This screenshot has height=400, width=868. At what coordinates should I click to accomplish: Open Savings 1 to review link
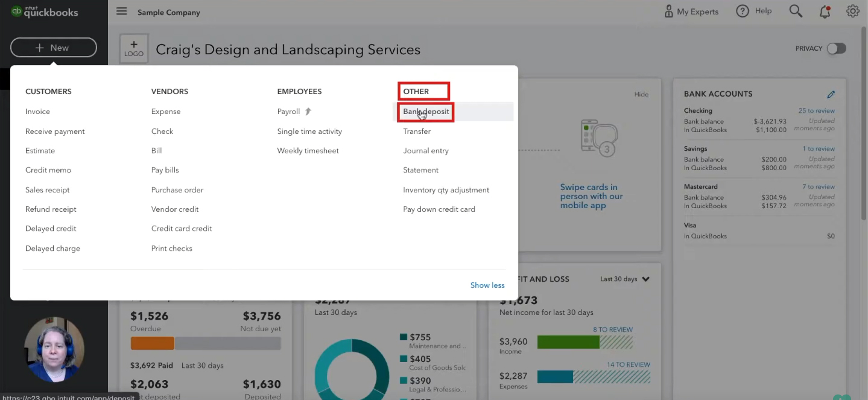coord(819,149)
